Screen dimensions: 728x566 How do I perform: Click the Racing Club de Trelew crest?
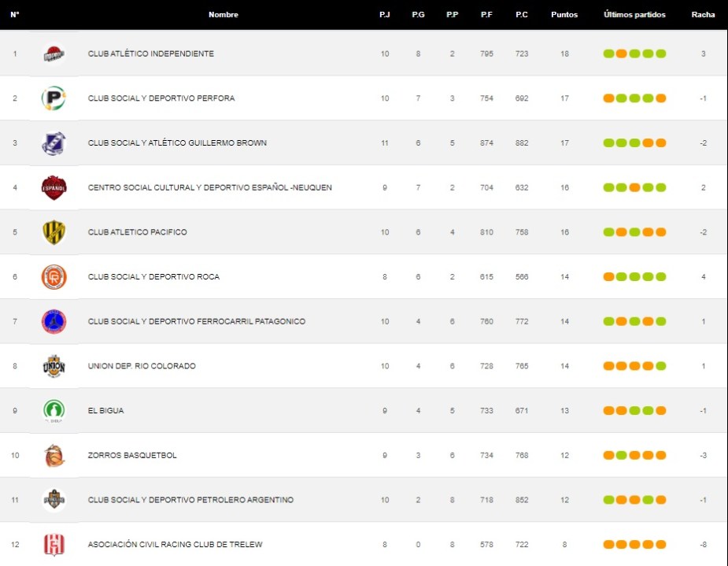(54, 545)
